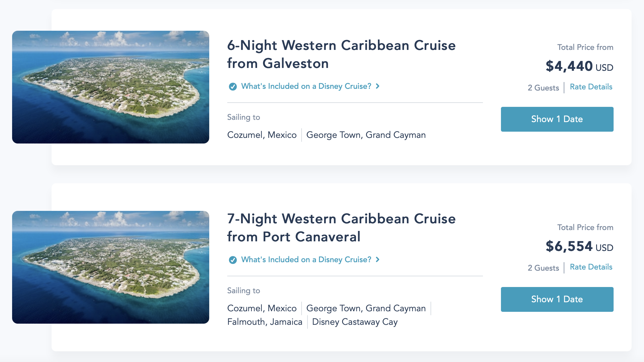Select the 6-Night Western Caribbean Cruise title
This screenshot has width=644, height=362.
(341, 54)
